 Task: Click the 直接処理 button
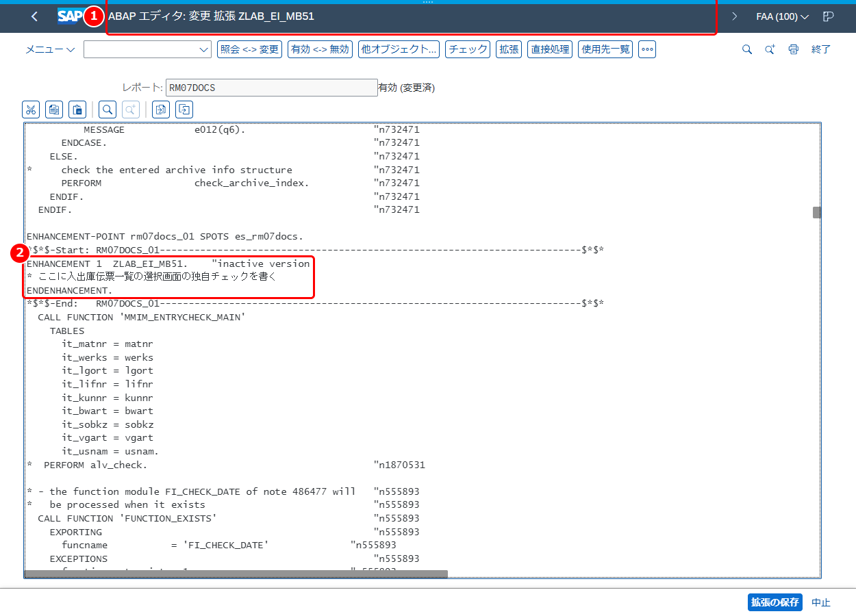550,49
